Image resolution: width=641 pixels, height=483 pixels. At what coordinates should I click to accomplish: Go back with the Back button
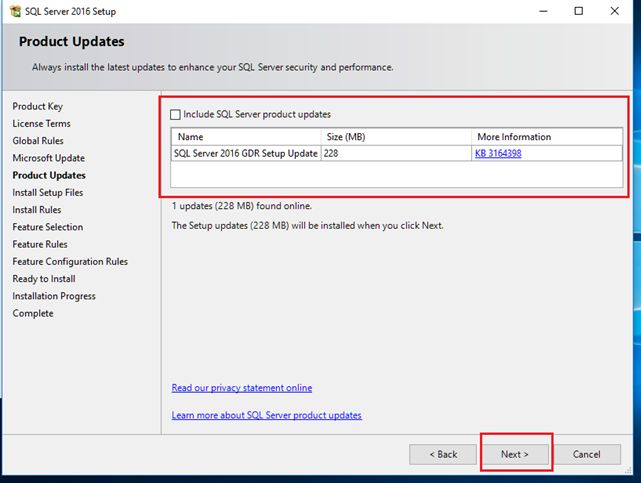pos(442,454)
